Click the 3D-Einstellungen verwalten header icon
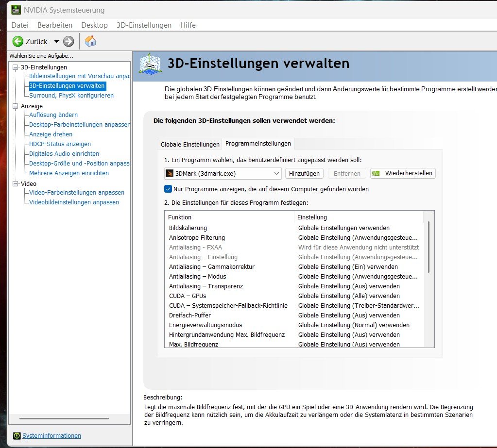497x448 pixels. (150, 64)
